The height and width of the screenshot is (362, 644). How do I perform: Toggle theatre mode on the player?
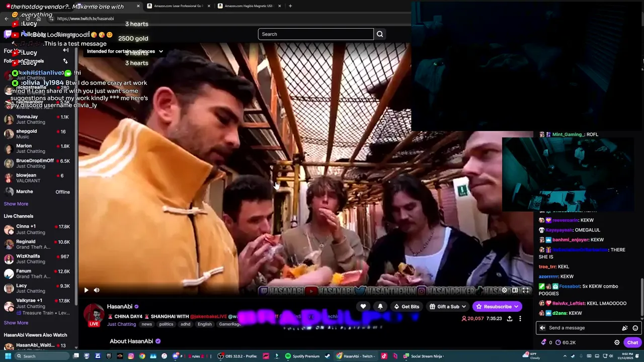(515, 290)
